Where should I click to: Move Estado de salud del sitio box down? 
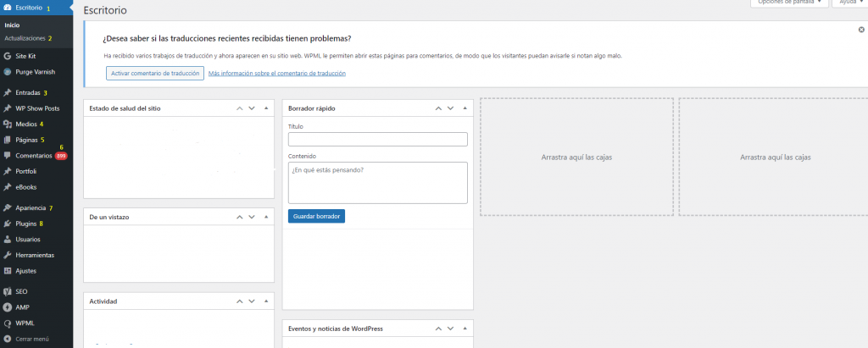click(x=252, y=108)
